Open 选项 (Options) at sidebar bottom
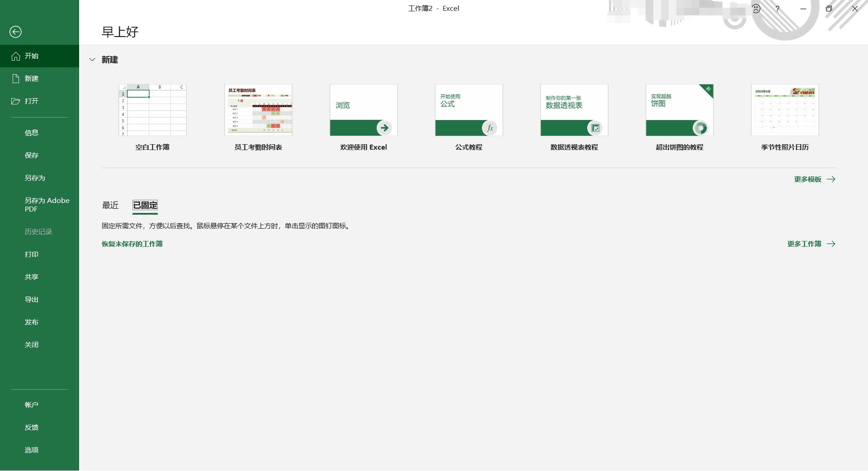 (31, 450)
